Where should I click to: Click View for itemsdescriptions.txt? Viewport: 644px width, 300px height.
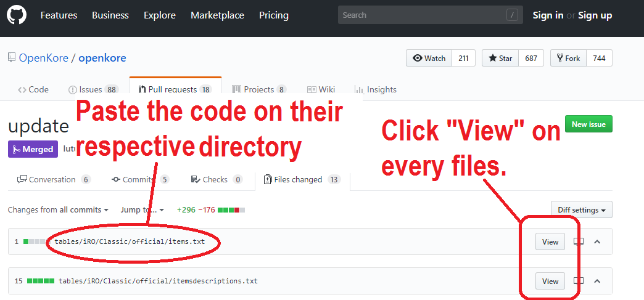pyautogui.click(x=550, y=281)
